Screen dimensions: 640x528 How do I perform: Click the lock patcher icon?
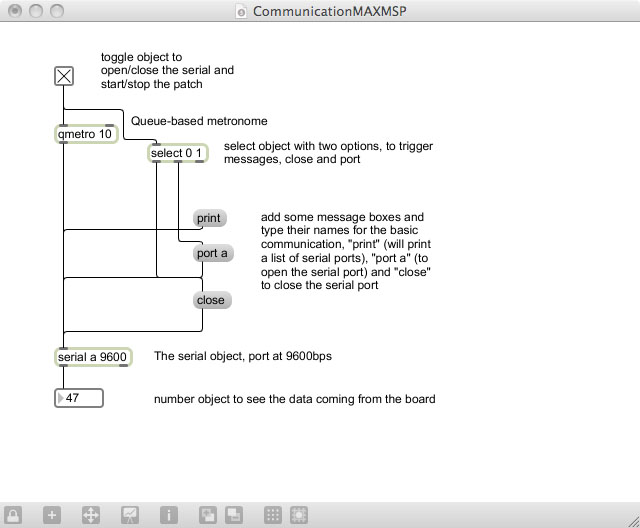[14, 515]
